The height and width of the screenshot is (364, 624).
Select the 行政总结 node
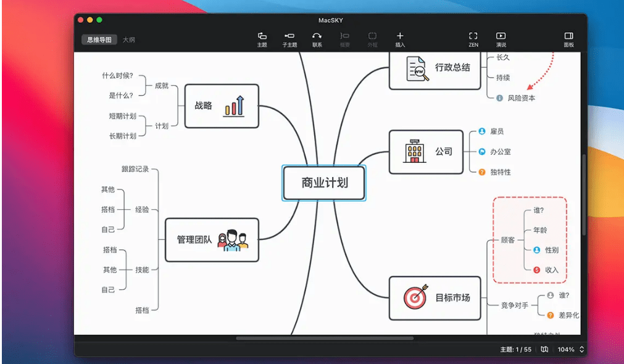pyautogui.click(x=435, y=70)
